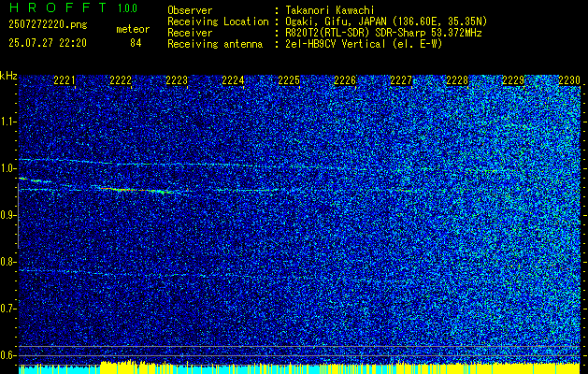Click the meteor label
The width and height of the screenshot is (588, 374).
133,29
